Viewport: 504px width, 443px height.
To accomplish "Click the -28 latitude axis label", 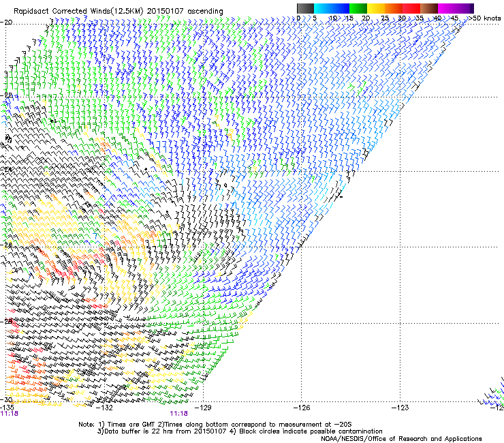I will click(x=6, y=321).
